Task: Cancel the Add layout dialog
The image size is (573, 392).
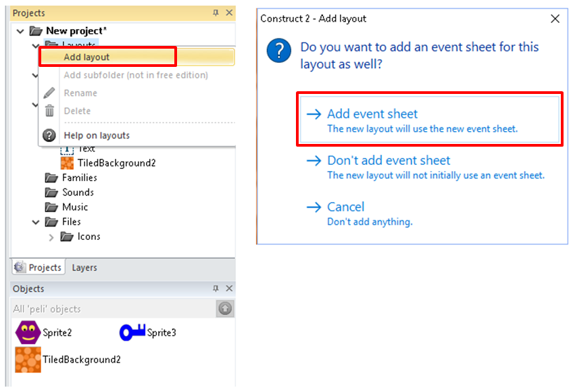Action: tap(345, 207)
